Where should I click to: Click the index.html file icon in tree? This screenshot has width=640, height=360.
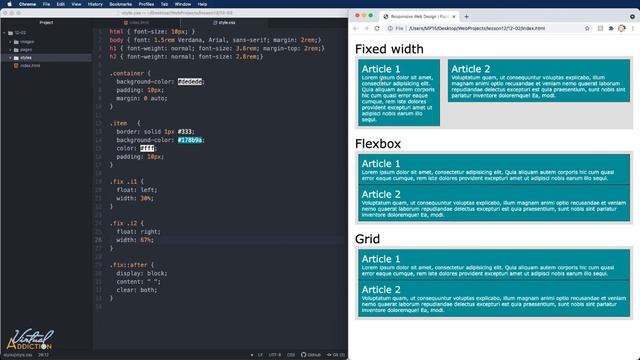(x=16, y=66)
